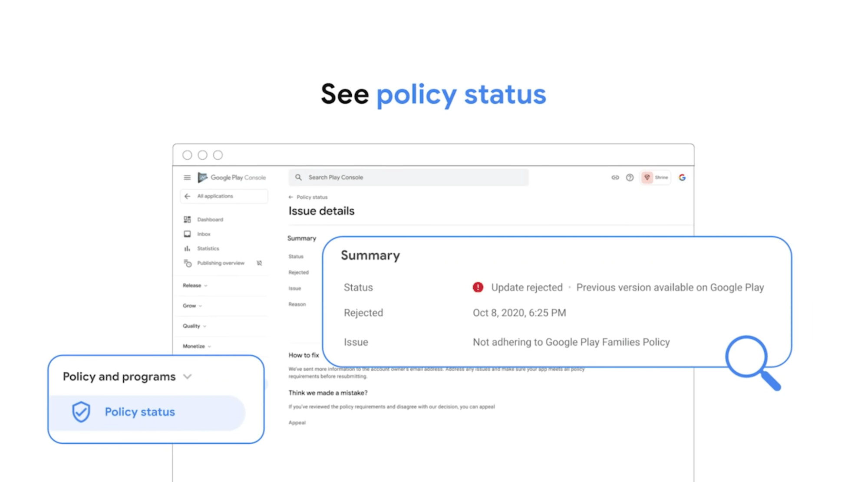Click 'Think we made a mistake?' heading
The image size is (868, 482).
point(328,393)
